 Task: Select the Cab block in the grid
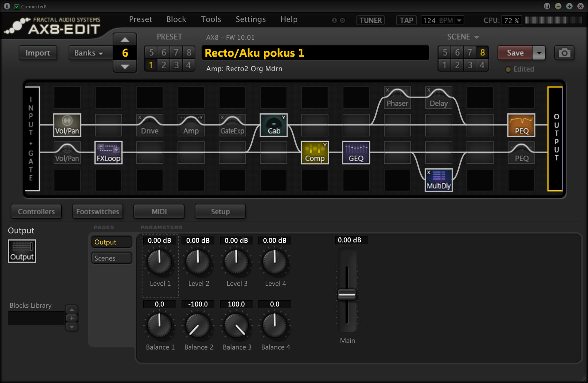point(273,125)
